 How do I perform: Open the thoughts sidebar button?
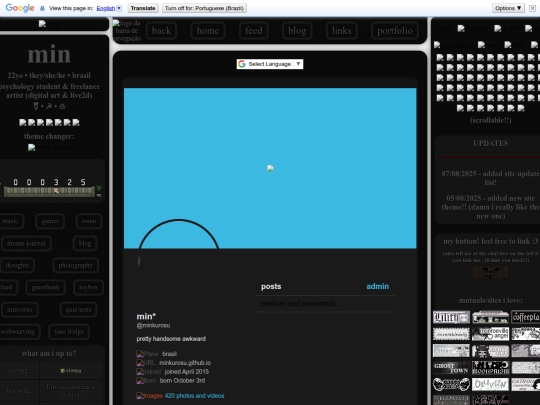click(17, 266)
